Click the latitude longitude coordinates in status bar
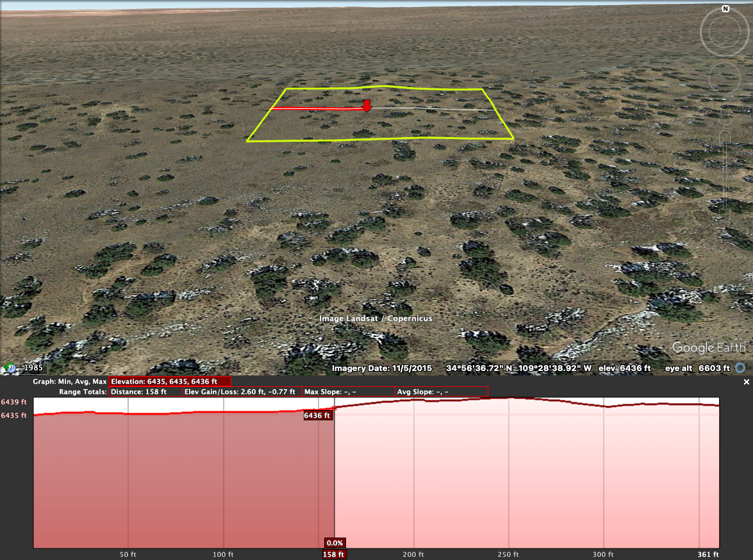 [518, 368]
